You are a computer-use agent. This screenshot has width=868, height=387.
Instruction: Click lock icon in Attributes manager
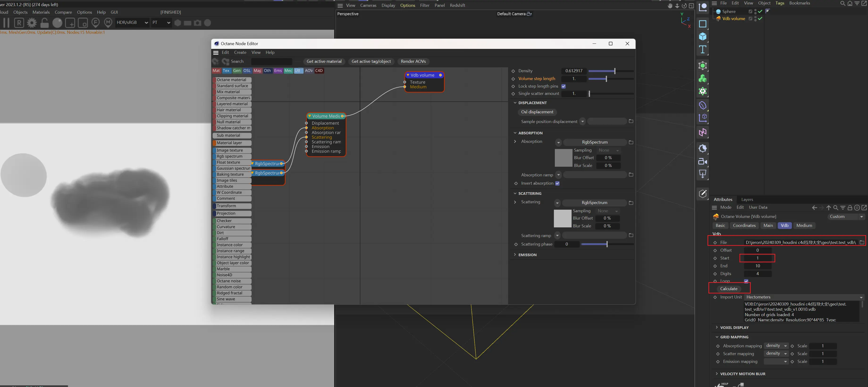(850, 208)
